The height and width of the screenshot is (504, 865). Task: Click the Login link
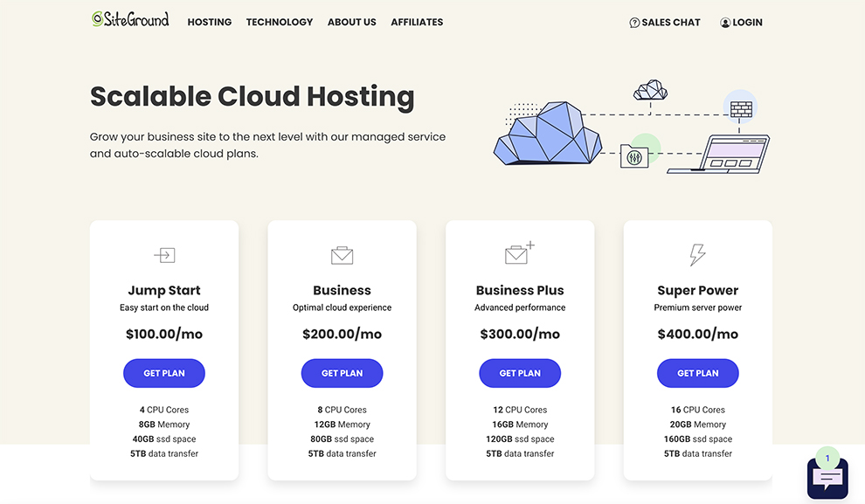(x=741, y=23)
